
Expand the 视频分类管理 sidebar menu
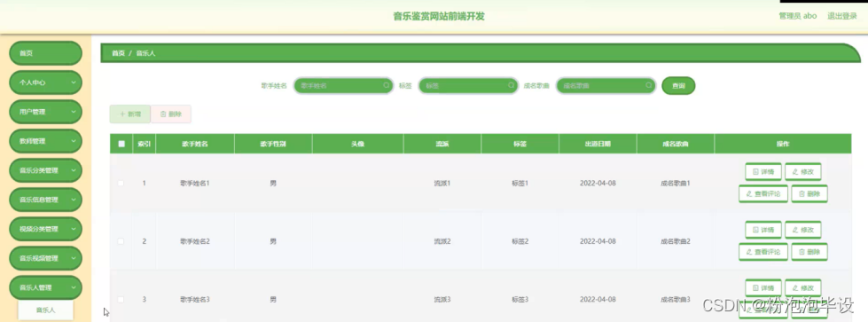45,229
